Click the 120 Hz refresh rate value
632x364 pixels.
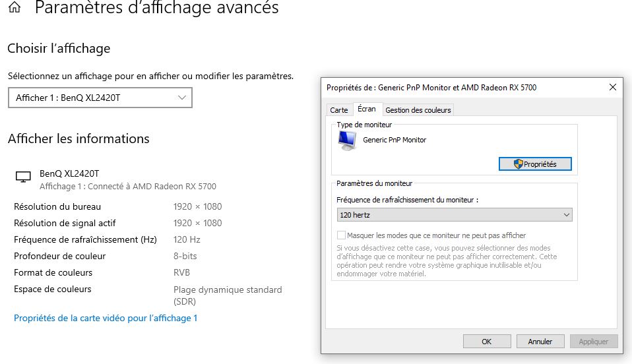click(187, 239)
